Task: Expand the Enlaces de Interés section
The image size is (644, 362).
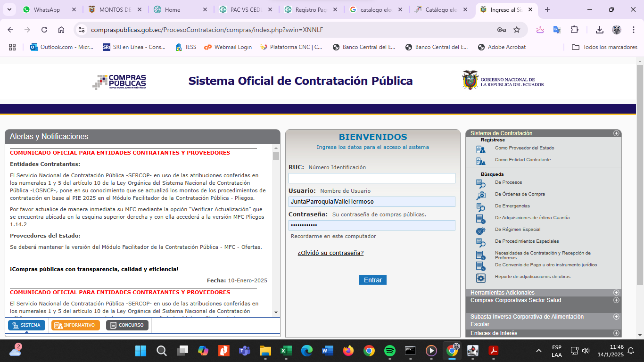Action: [616, 333]
